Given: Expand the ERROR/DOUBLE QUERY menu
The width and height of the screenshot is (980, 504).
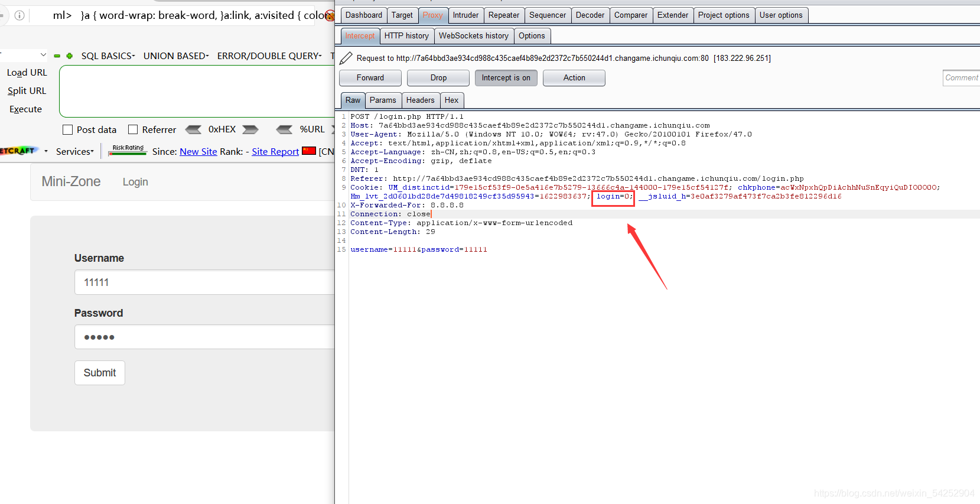Looking at the screenshot, I should click(269, 56).
